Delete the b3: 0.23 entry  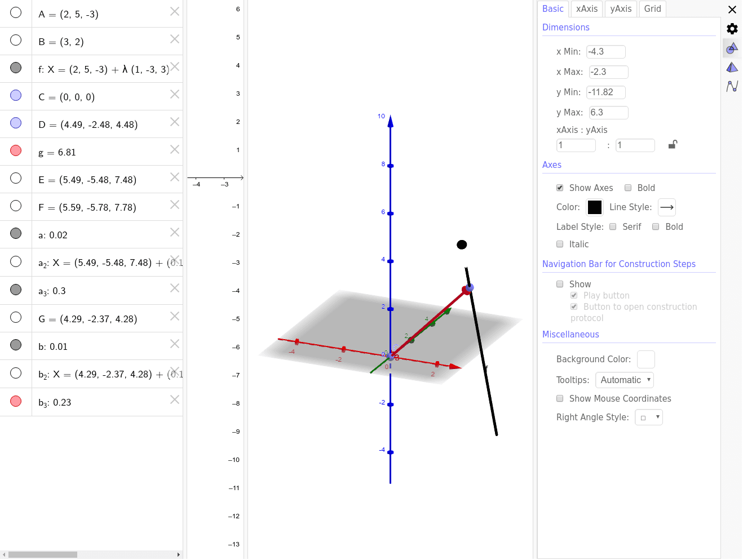[x=175, y=399]
